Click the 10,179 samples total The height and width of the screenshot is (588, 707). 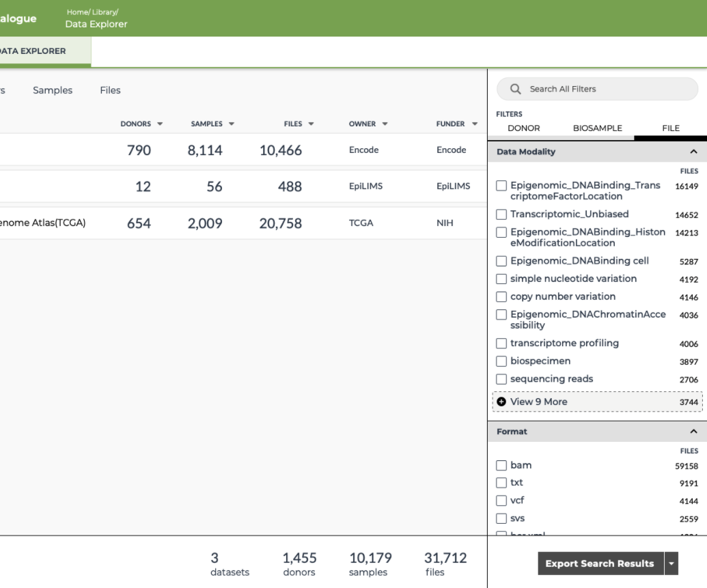(x=371, y=558)
